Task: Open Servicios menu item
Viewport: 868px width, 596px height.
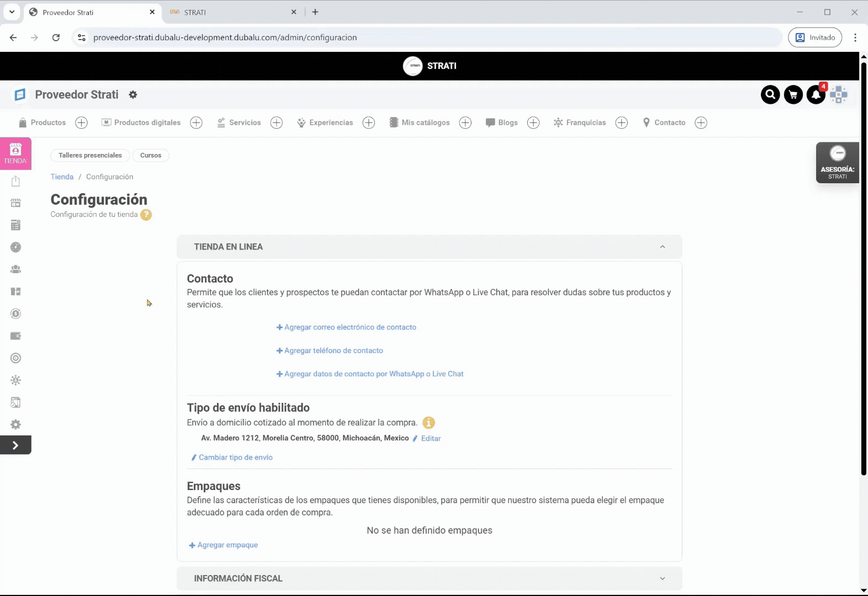Action: [x=239, y=123]
